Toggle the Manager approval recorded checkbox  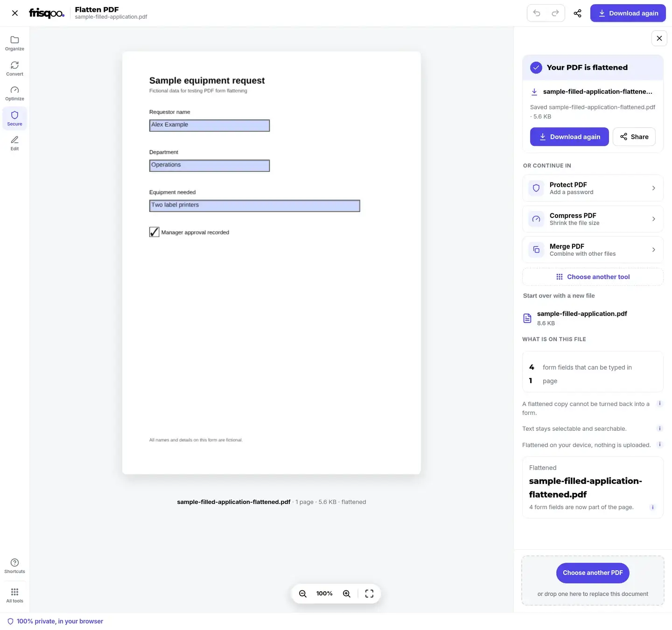(154, 232)
